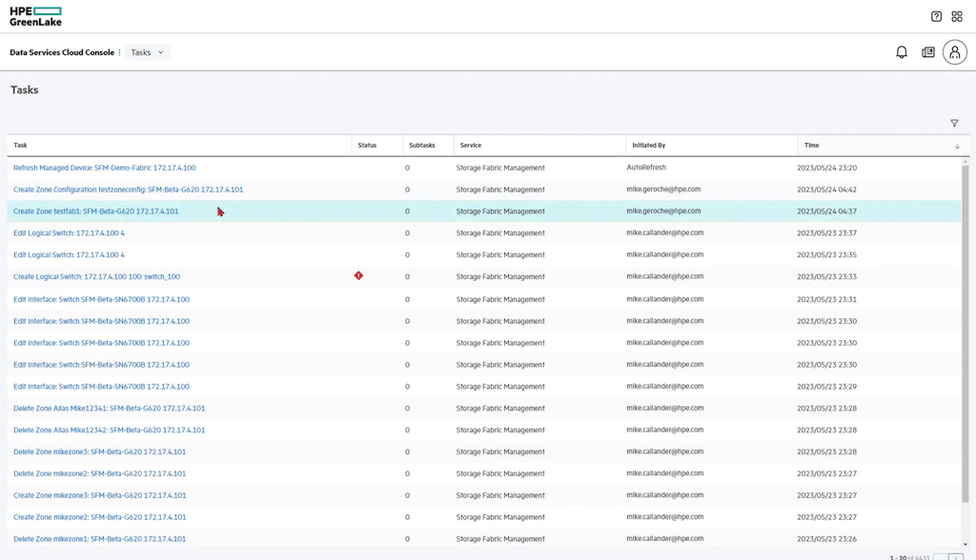Open the user profile avatar
Image resolution: width=976 pixels, height=560 pixels.
(x=955, y=52)
